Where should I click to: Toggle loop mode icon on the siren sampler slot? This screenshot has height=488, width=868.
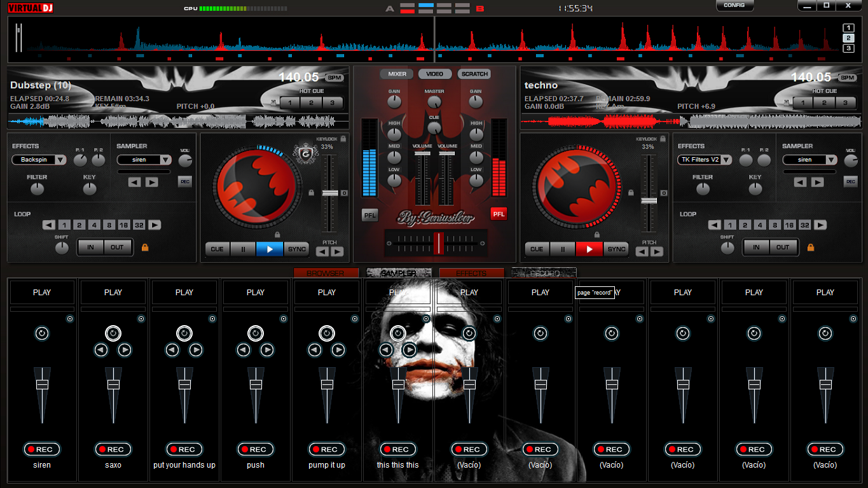tap(42, 333)
